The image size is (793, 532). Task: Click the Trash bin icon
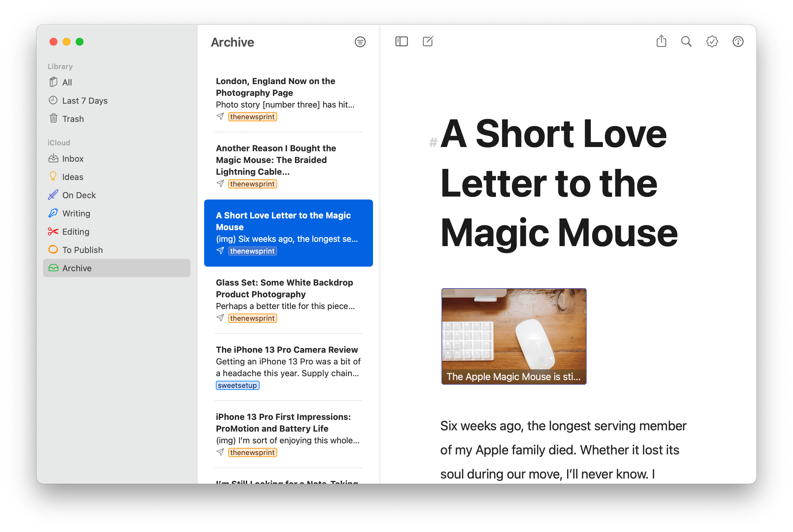53,118
